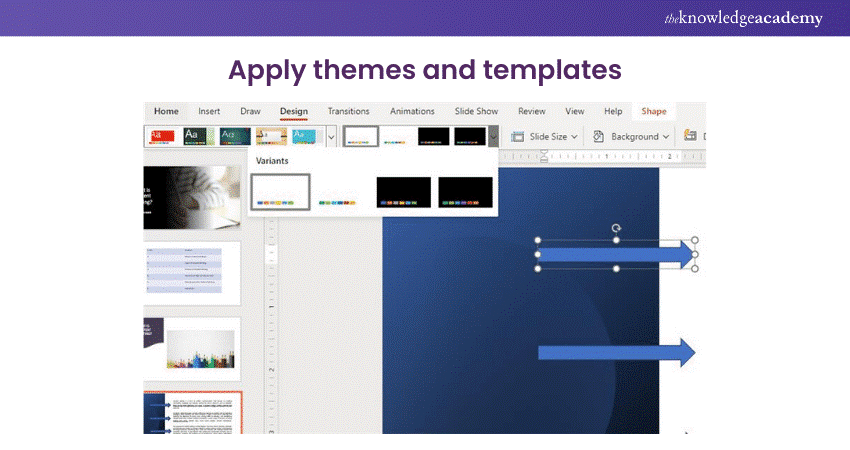Viewport: 850px width, 450px height.
Task: Open the Slide Size dropdown
Action: [545, 136]
